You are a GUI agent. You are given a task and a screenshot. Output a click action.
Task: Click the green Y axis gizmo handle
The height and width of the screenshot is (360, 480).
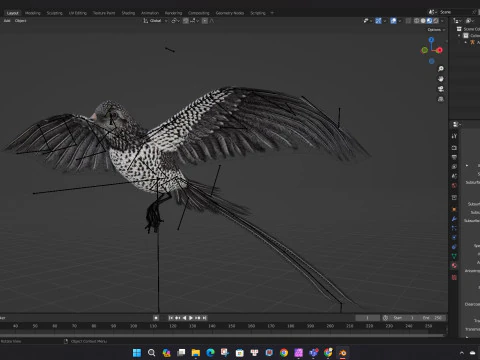(x=424, y=50)
